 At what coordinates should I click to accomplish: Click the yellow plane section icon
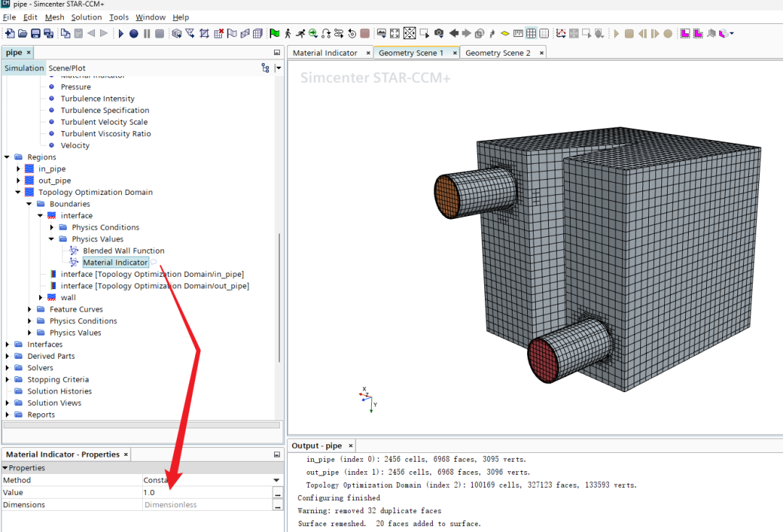[505, 33]
